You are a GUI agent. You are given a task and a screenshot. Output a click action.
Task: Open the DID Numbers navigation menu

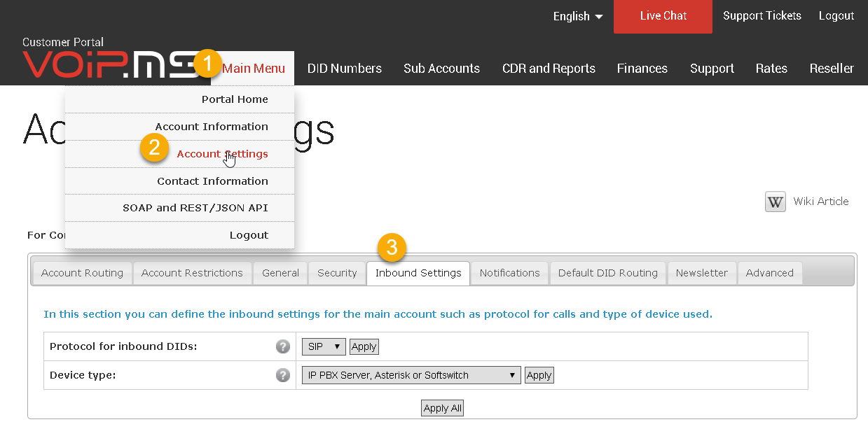[x=345, y=69]
